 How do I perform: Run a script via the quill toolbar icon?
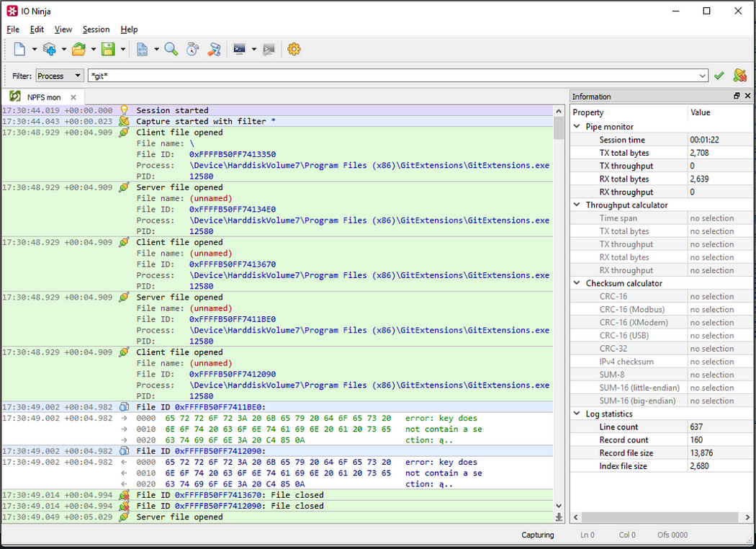click(215, 49)
